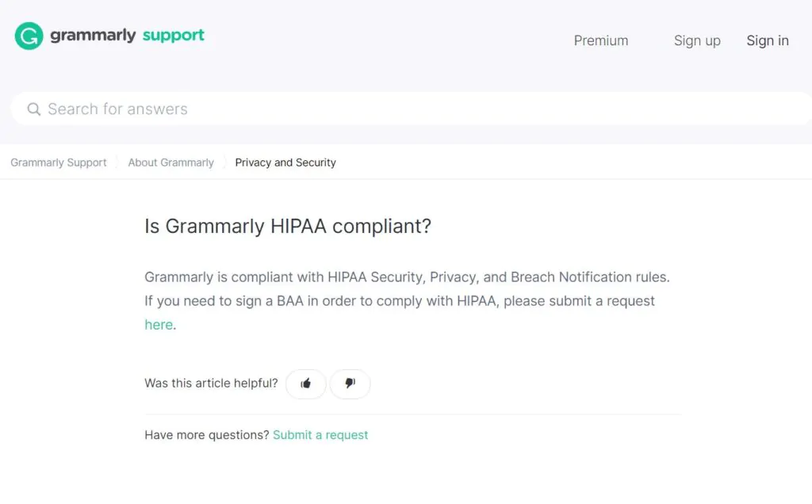Screen dimensions: 812x504
Task: Click the green 'support' wordmark in header
Action: tap(173, 35)
